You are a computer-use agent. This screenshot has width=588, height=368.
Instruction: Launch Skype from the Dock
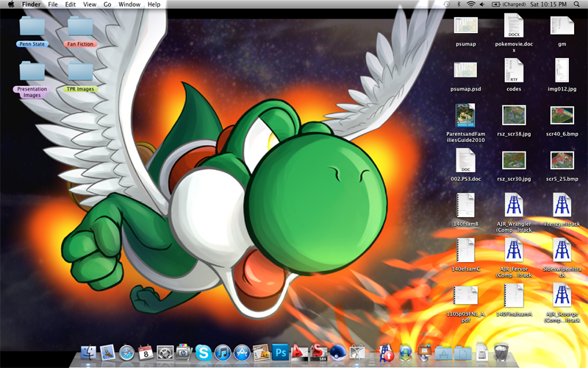click(x=204, y=353)
